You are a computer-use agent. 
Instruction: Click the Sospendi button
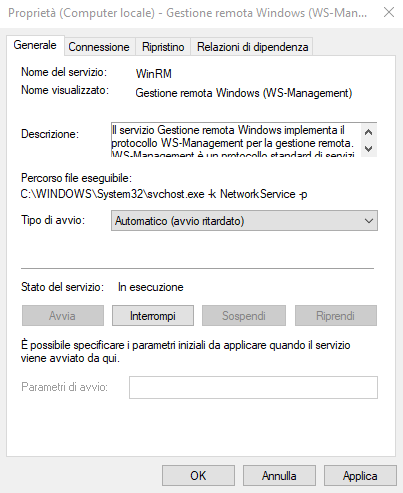[244, 316]
